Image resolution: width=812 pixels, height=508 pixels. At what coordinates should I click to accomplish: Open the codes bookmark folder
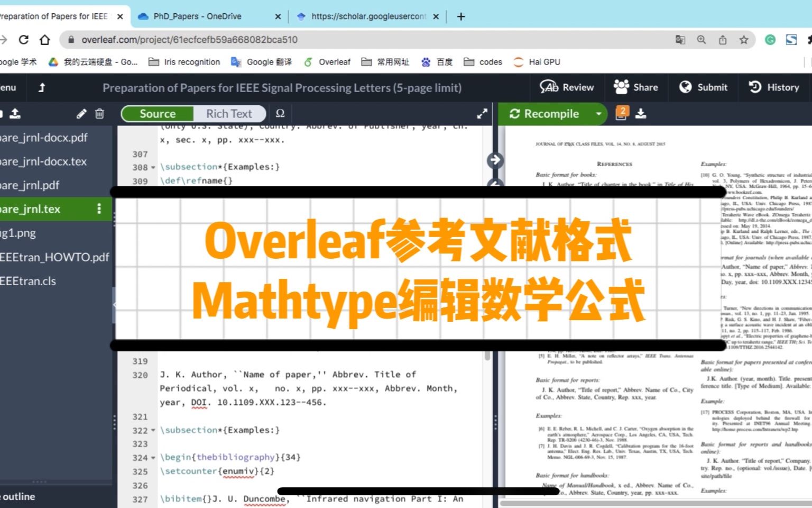483,62
